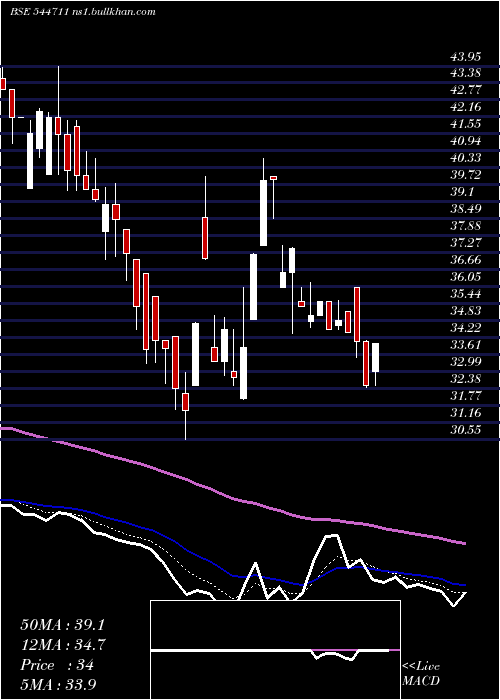Viewport: 500px width, 700px height.
Task: Select the 32.99 price axis label
Action: point(466,362)
